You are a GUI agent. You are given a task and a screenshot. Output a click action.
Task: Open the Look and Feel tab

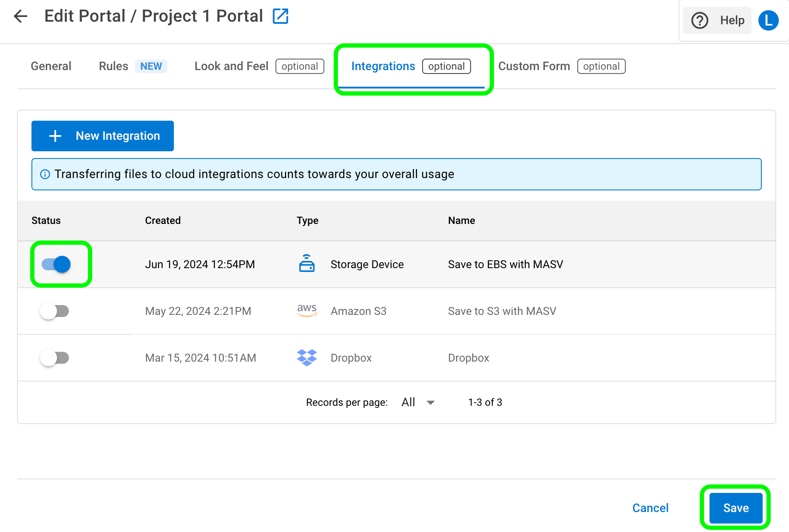(x=259, y=66)
